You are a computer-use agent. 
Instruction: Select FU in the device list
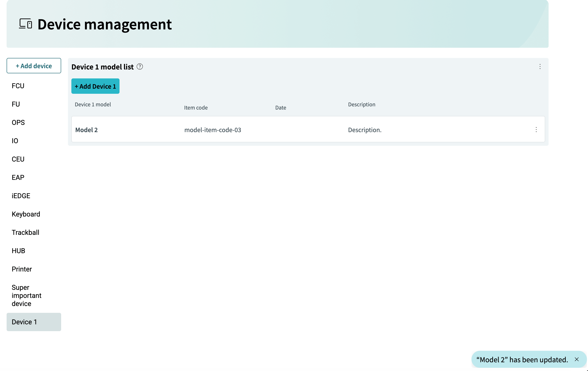click(x=34, y=104)
